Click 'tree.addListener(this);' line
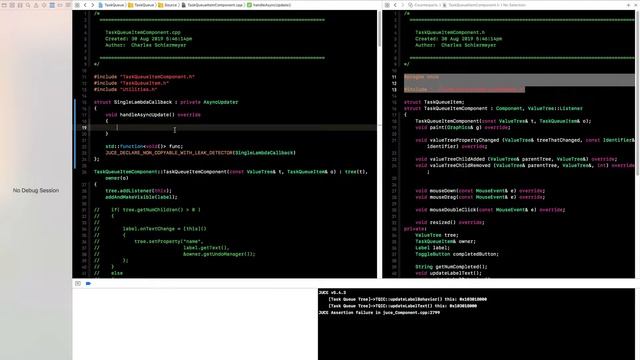This screenshot has width=640, height=360. click(x=138, y=191)
